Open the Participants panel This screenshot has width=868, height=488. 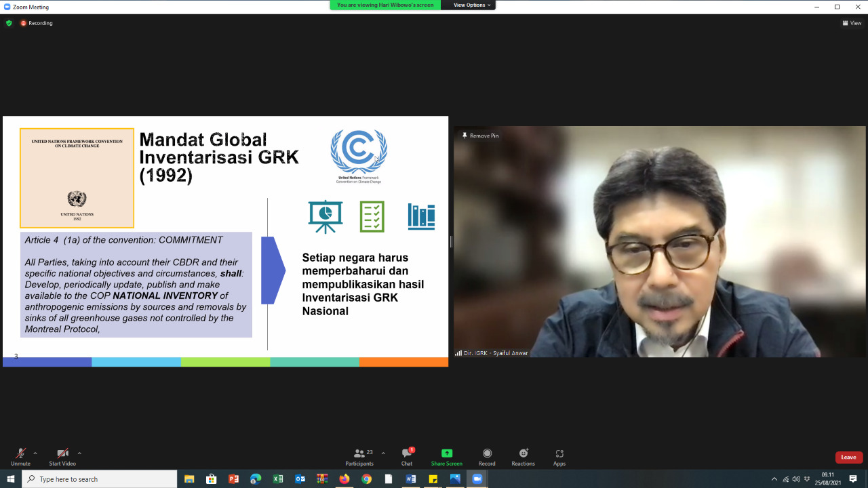click(359, 457)
